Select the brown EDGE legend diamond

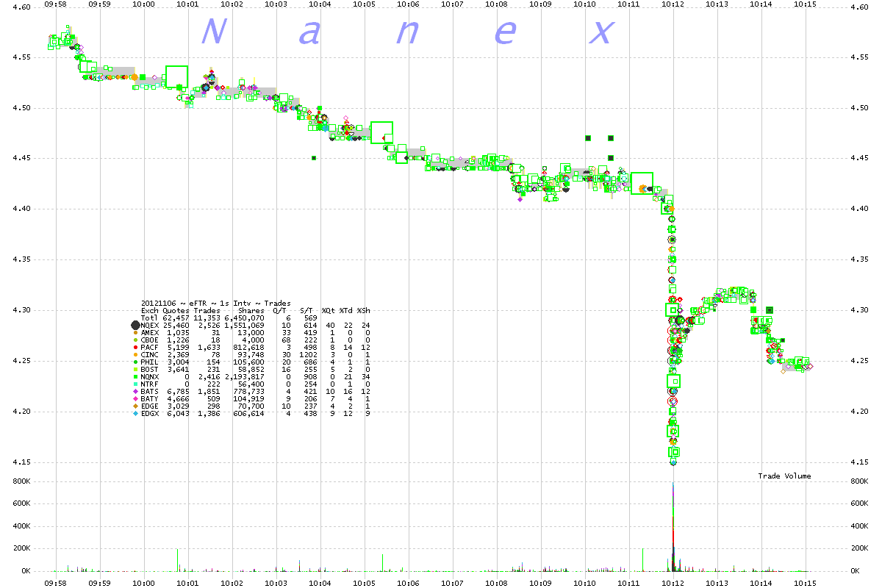135,406
